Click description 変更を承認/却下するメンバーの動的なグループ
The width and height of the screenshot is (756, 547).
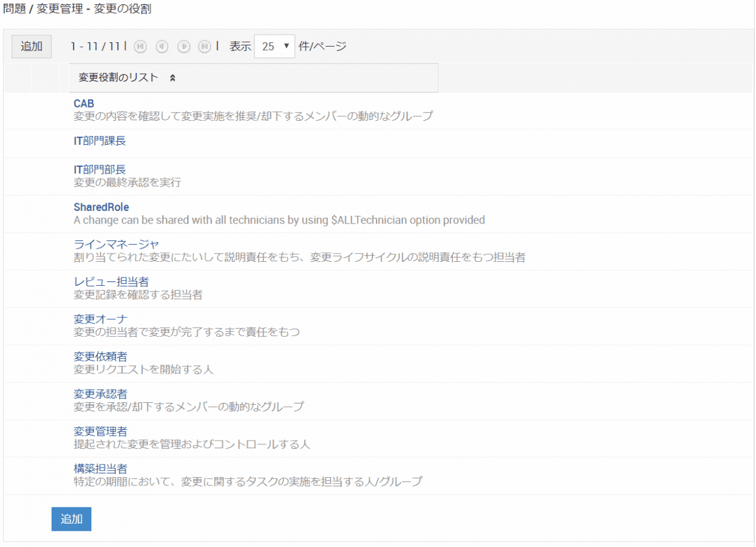(189, 407)
